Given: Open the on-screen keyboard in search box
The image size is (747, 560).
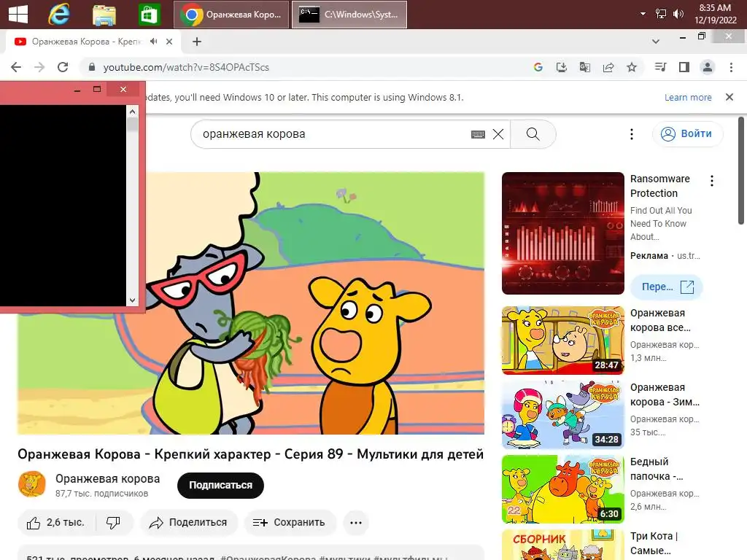Looking at the screenshot, I should click(478, 134).
